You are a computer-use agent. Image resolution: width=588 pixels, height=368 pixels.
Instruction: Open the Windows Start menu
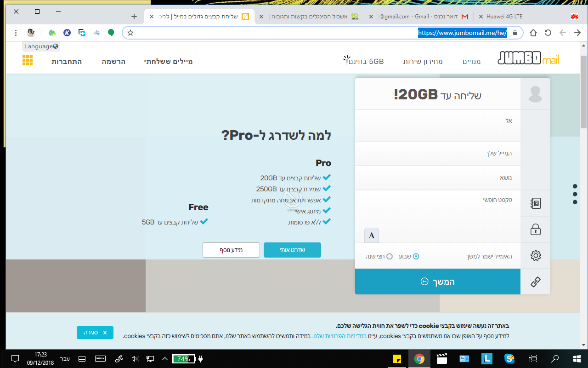pyautogui.click(x=577, y=359)
